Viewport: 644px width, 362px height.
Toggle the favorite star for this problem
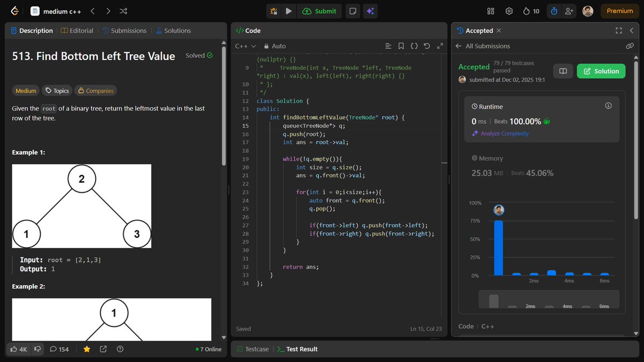pos(86,349)
